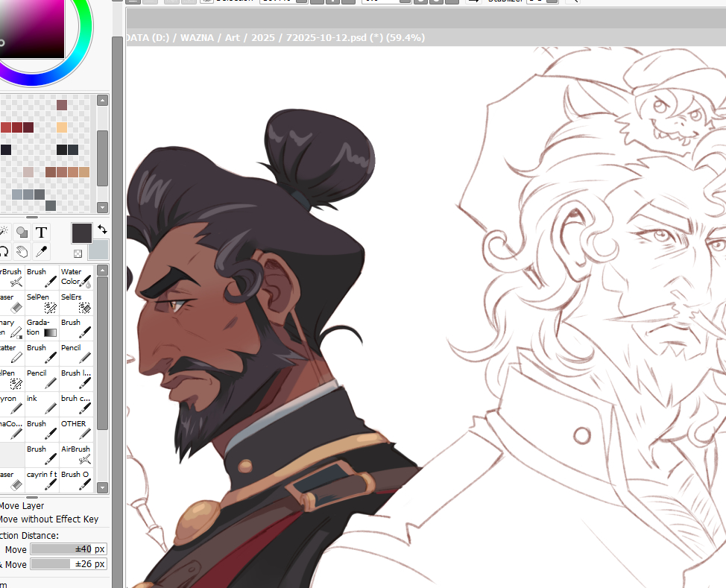Click the dark foreground color swatch

point(81,233)
